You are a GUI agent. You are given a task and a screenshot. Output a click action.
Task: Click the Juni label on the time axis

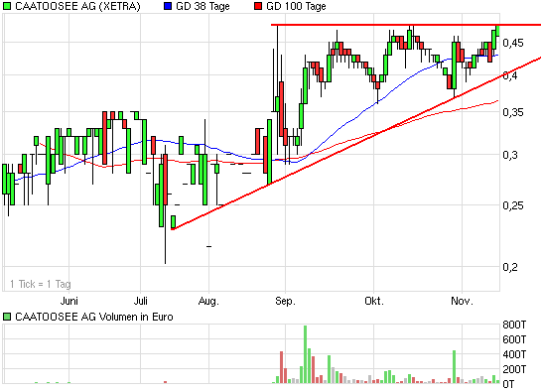point(69,302)
